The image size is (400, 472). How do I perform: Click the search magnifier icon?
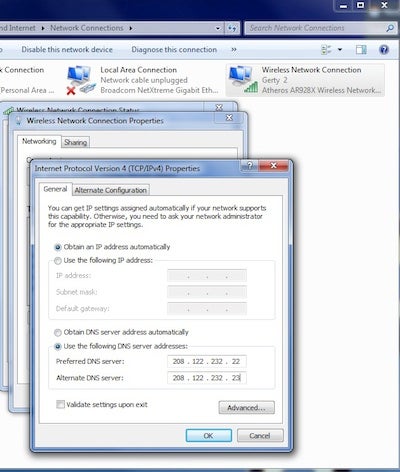tap(390, 28)
